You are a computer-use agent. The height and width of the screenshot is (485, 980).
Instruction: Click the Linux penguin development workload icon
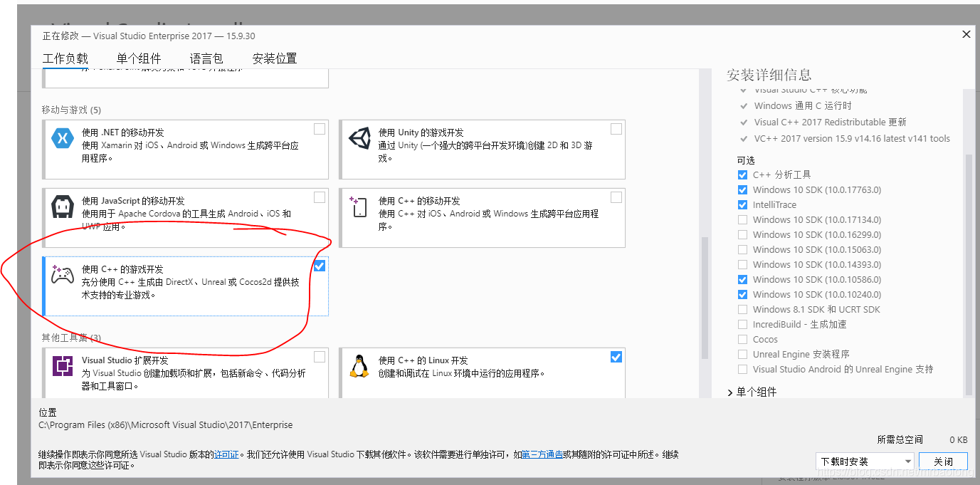(361, 366)
